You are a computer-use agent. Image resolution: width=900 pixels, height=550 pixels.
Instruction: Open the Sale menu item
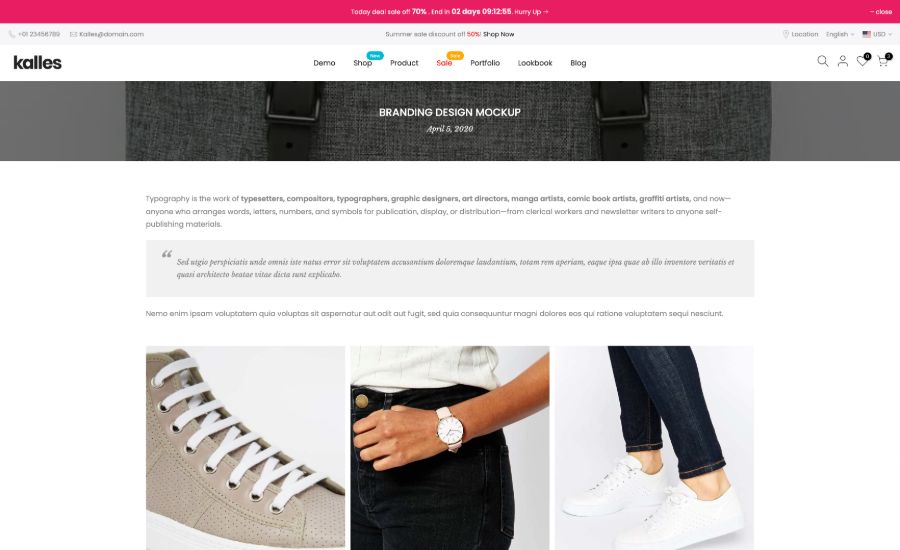[444, 63]
